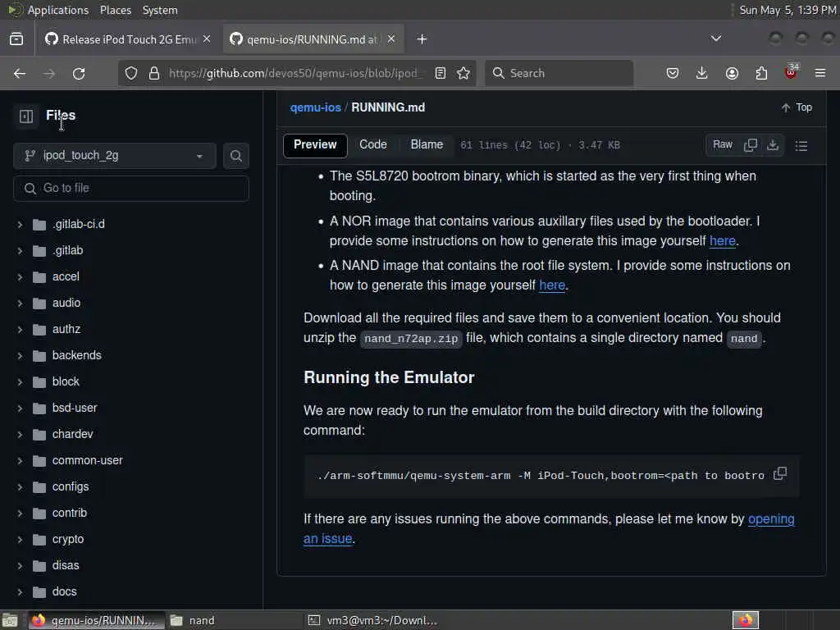
Task: Go forward in browser history
Action: click(x=49, y=73)
